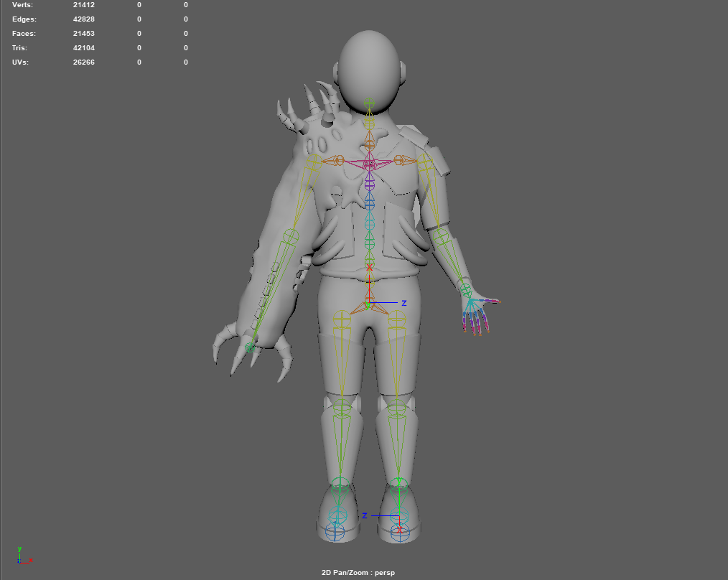Click the magenta chest joint between shoulders
Viewport: 728px width, 580px height.
pos(369,165)
